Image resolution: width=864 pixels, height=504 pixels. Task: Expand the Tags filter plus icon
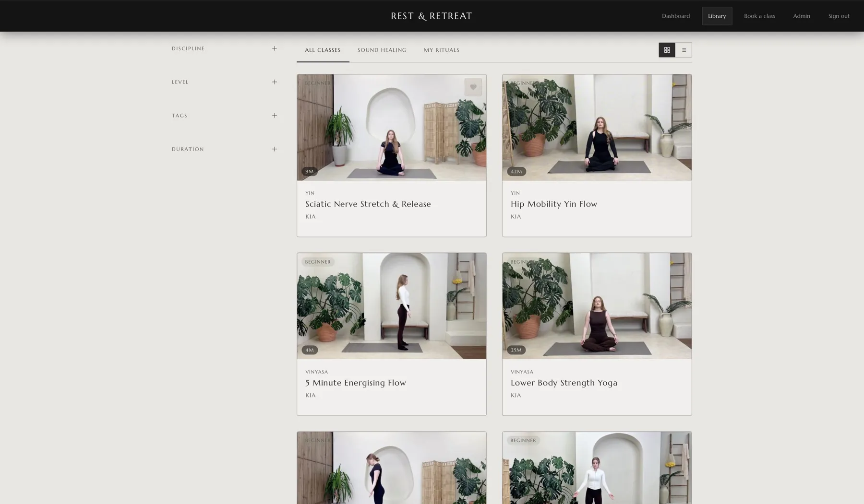[274, 116]
